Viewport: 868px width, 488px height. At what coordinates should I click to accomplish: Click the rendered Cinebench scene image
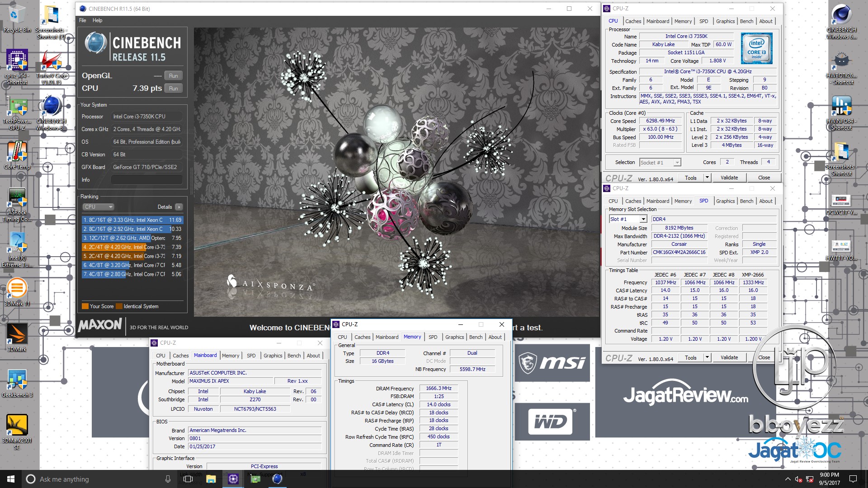point(396,172)
